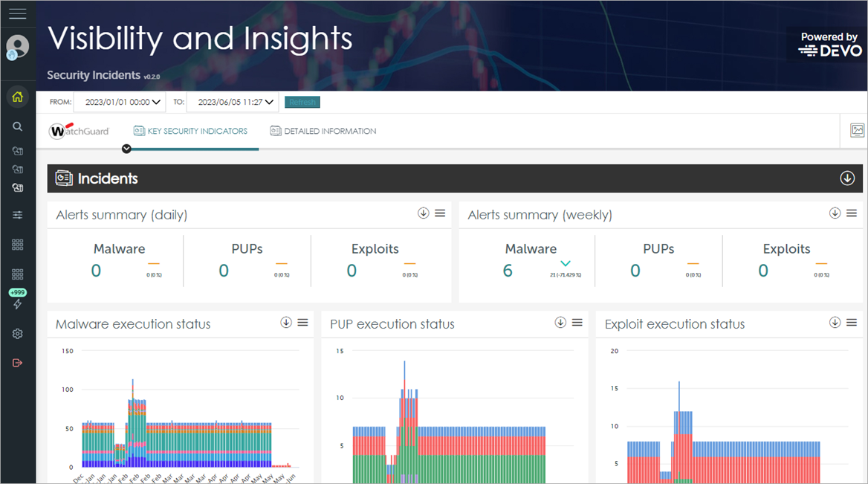This screenshot has height=484, width=868.
Task: Download the Incidents section data
Action: click(x=846, y=178)
